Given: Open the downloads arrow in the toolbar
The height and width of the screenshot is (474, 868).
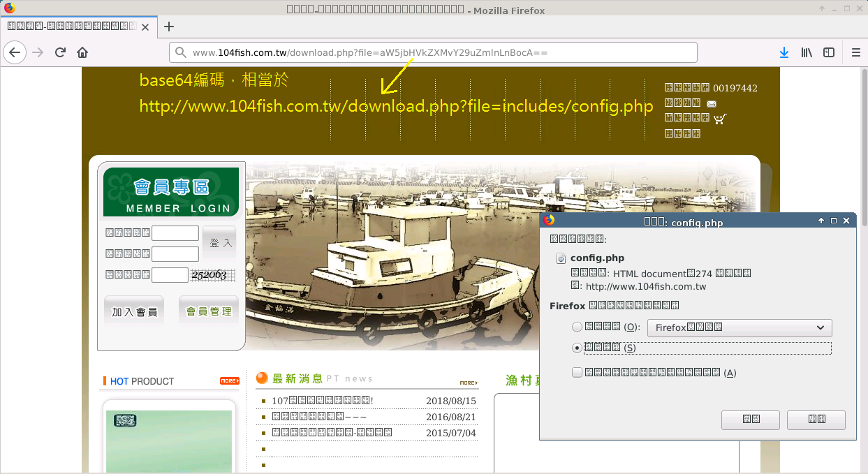Looking at the screenshot, I should point(784,52).
